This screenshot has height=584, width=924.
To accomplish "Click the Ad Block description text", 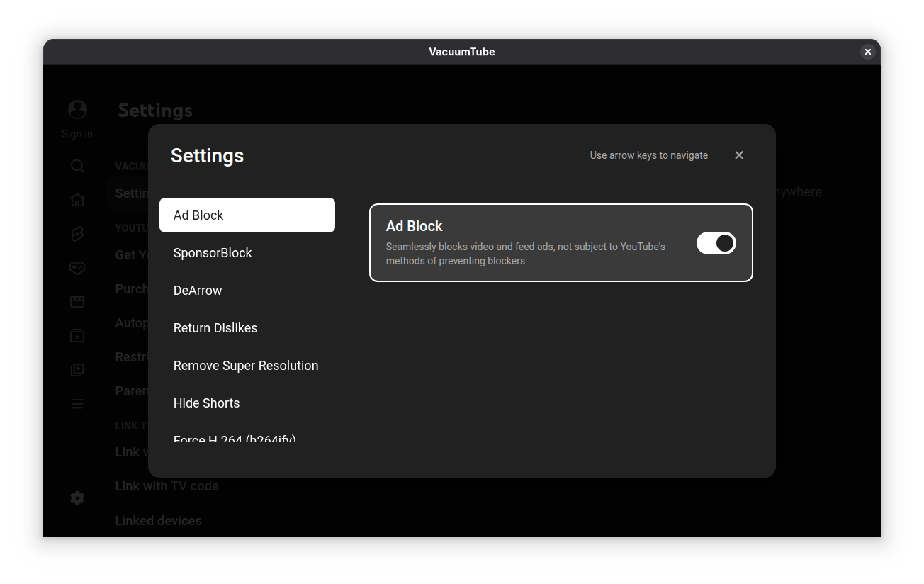I will click(x=526, y=254).
